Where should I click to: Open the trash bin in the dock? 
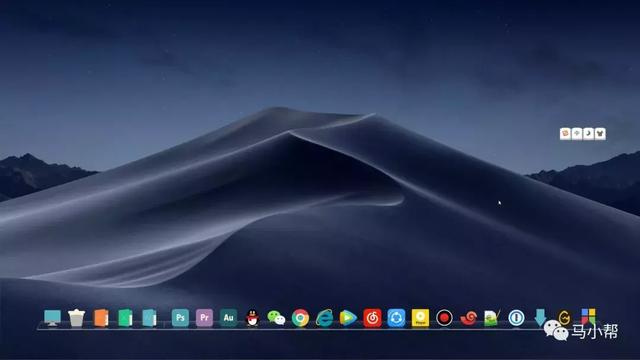tap(76, 318)
